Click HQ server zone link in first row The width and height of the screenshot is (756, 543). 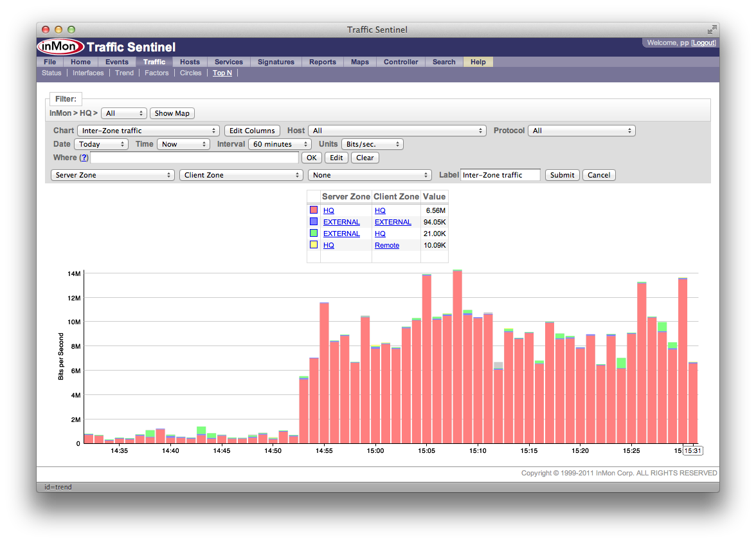point(329,210)
